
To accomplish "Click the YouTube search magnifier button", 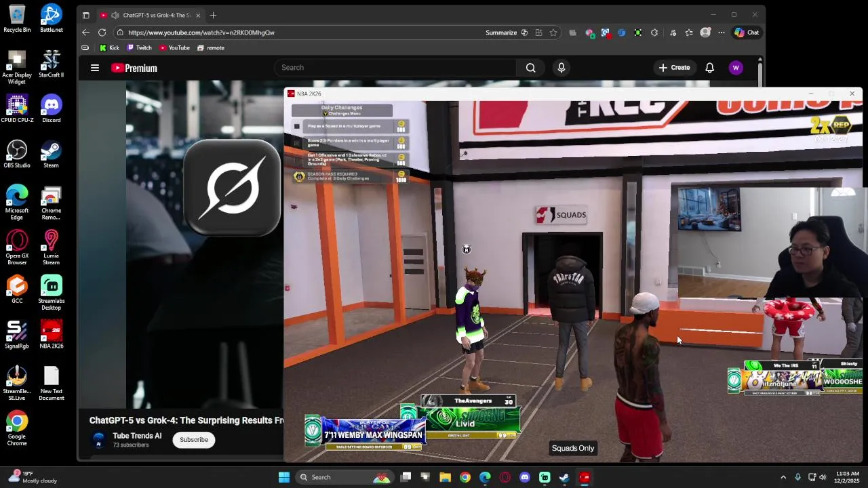I will [531, 68].
